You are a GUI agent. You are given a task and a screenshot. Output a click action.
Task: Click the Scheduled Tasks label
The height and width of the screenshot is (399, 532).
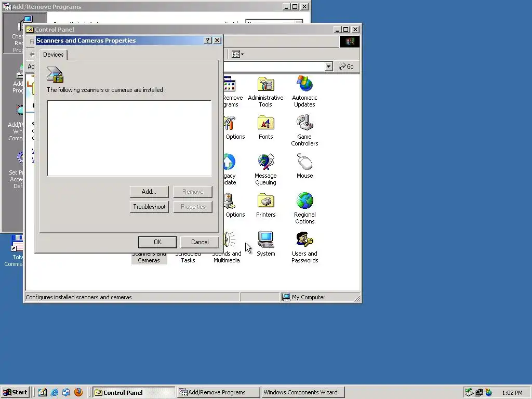[x=188, y=257]
